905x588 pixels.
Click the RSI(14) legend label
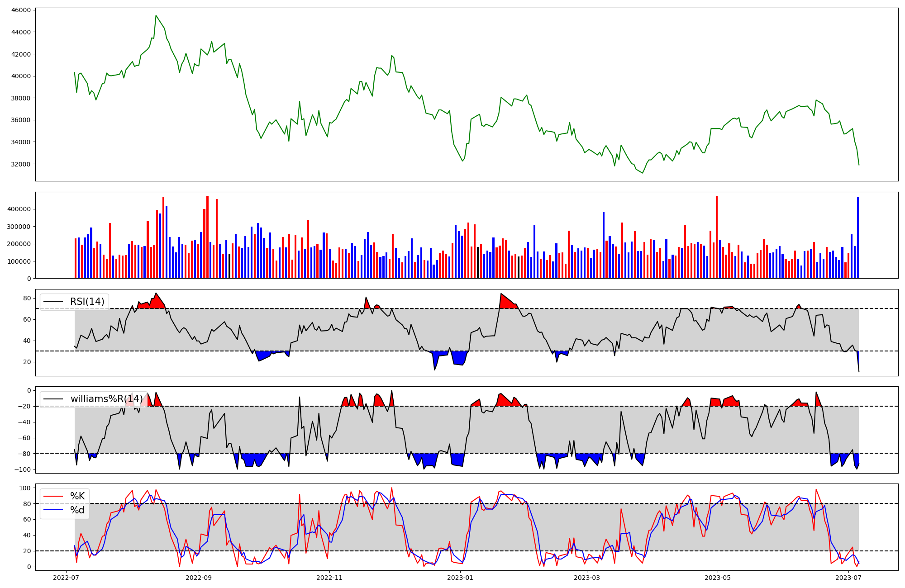(87, 302)
